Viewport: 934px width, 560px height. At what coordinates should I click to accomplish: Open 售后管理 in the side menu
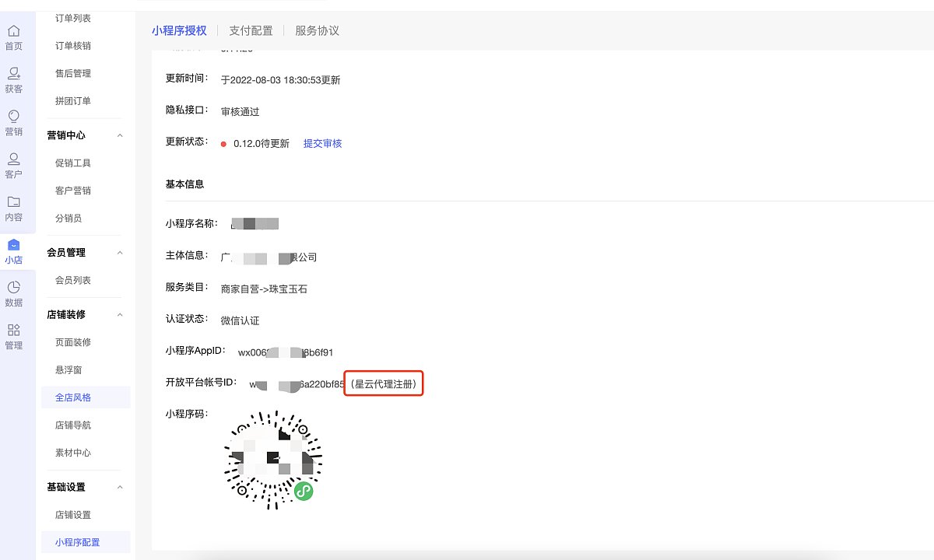pos(73,73)
